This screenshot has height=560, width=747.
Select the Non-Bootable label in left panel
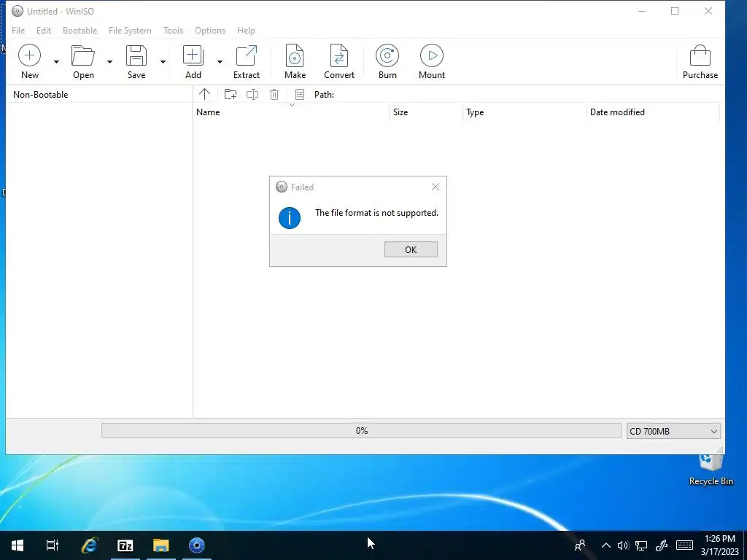coord(41,95)
